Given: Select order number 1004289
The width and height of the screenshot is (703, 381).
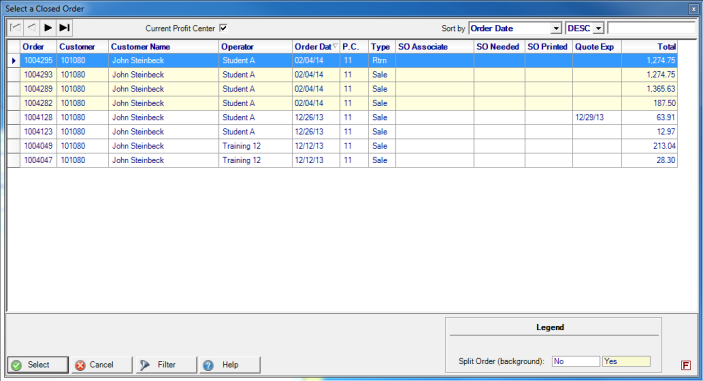Looking at the screenshot, I should tap(38, 89).
